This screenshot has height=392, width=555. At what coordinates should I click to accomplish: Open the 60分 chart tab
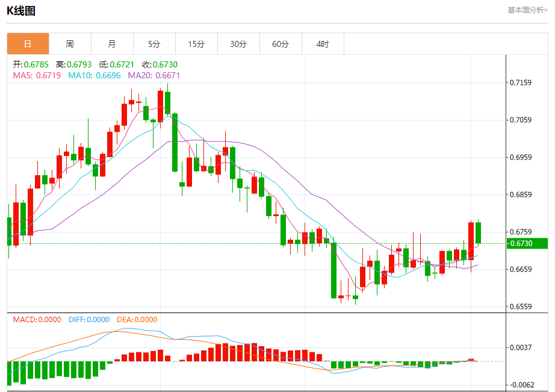281,44
